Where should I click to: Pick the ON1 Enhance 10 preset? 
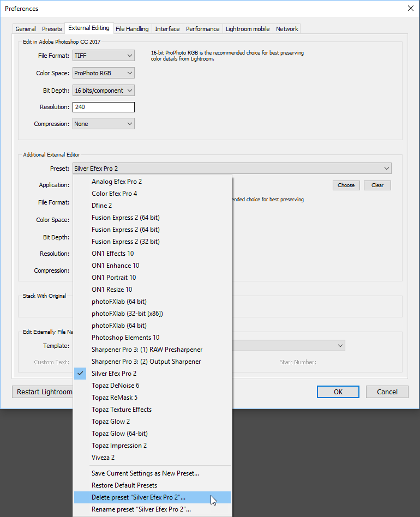click(x=152, y=266)
